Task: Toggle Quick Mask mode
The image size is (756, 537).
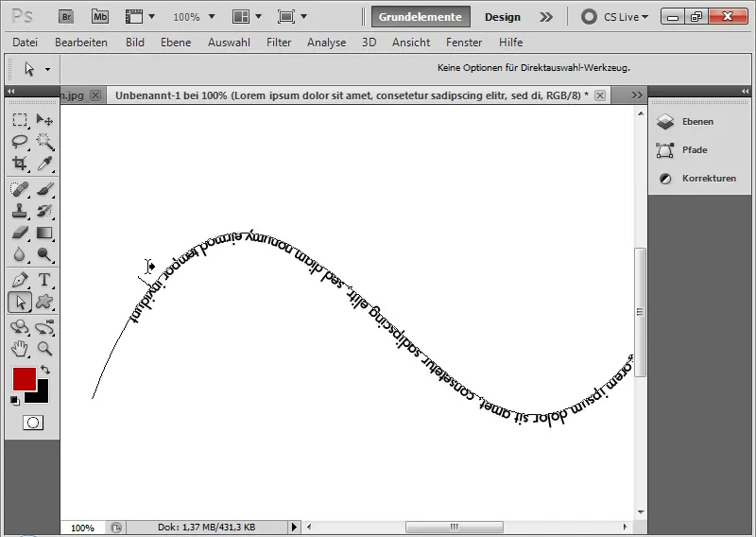Action: tap(33, 424)
